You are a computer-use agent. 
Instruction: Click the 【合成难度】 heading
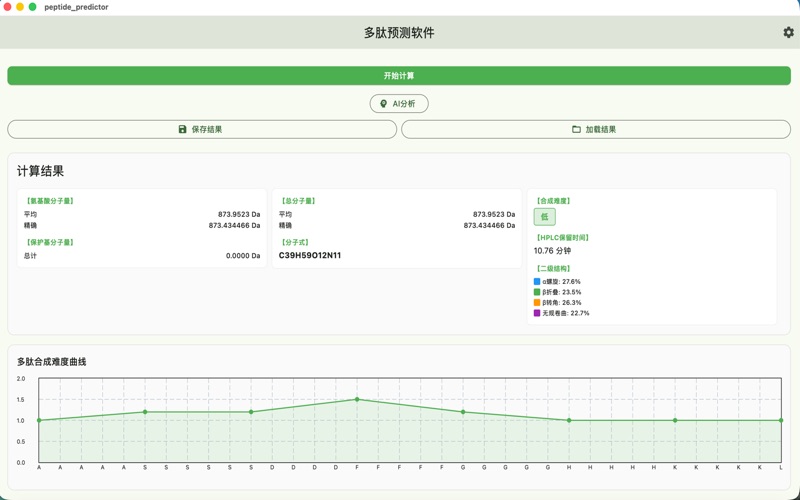[x=554, y=201]
